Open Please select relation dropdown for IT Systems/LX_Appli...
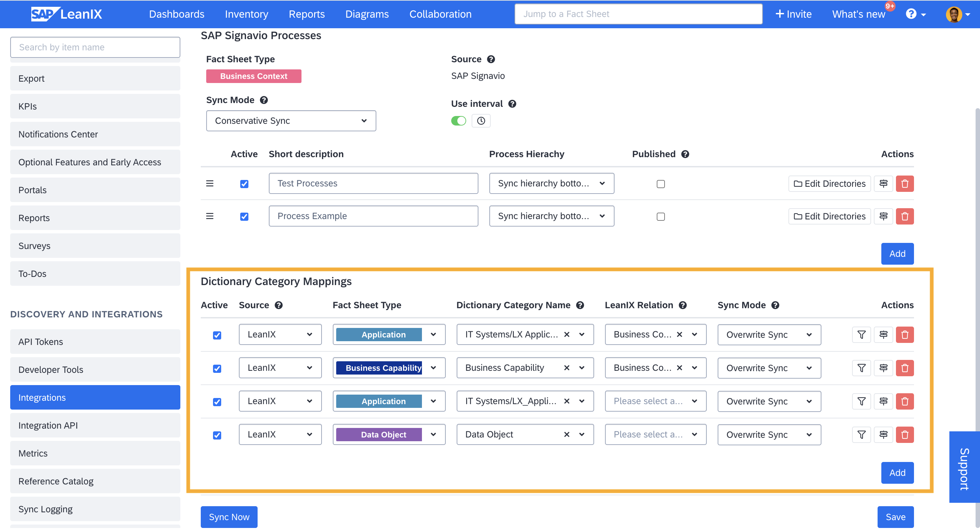This screenshot has height=530, width=980. click(x=655, y=401)
